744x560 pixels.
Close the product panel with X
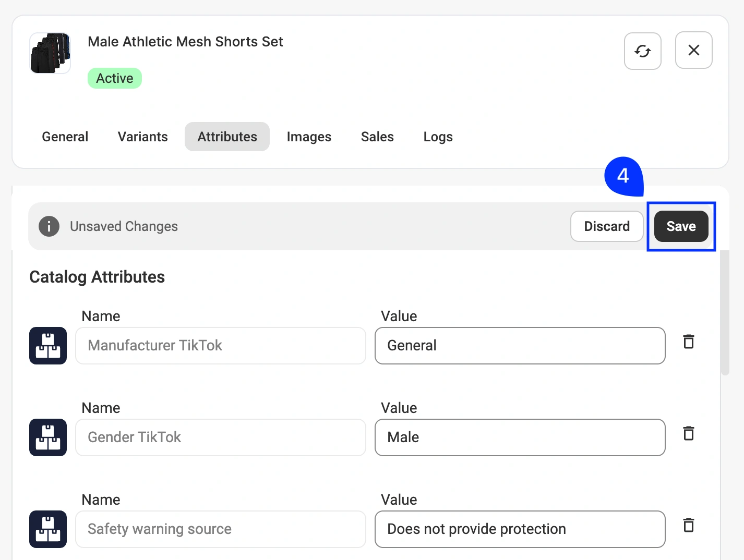click(693, 50)
